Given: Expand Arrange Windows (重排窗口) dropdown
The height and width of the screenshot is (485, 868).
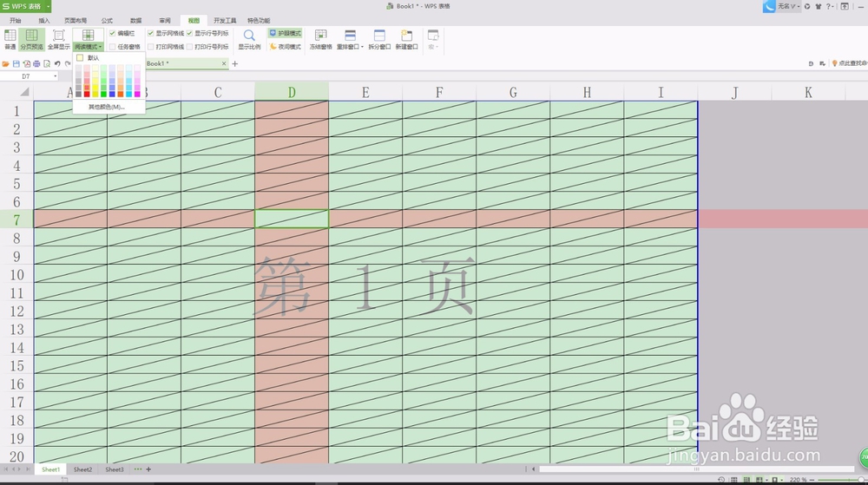Looking at the screenshot, I should [362, 47].
